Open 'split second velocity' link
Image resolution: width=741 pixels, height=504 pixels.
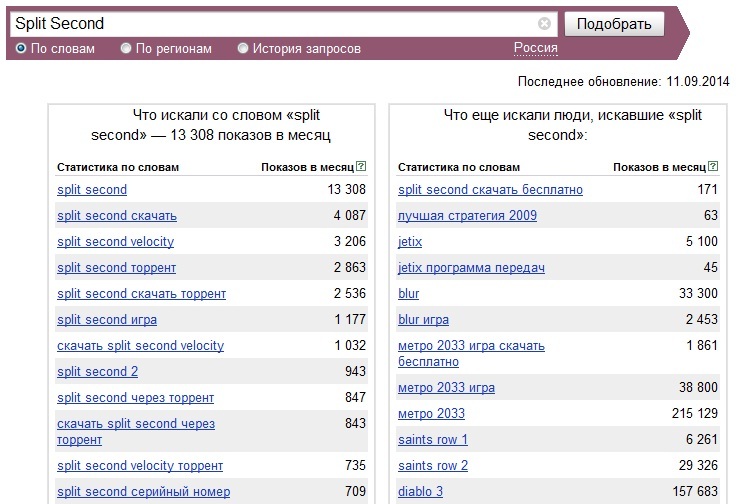(x=115, y=242)
